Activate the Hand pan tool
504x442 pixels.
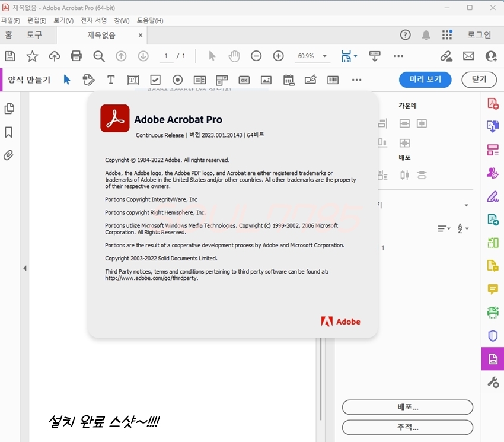[234, 56]
